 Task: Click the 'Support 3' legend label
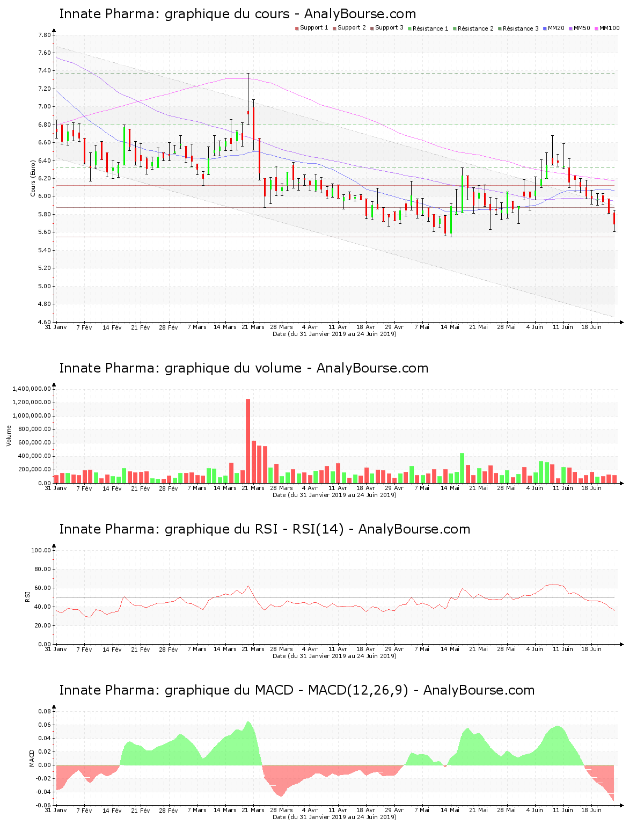tap(389, 28)
